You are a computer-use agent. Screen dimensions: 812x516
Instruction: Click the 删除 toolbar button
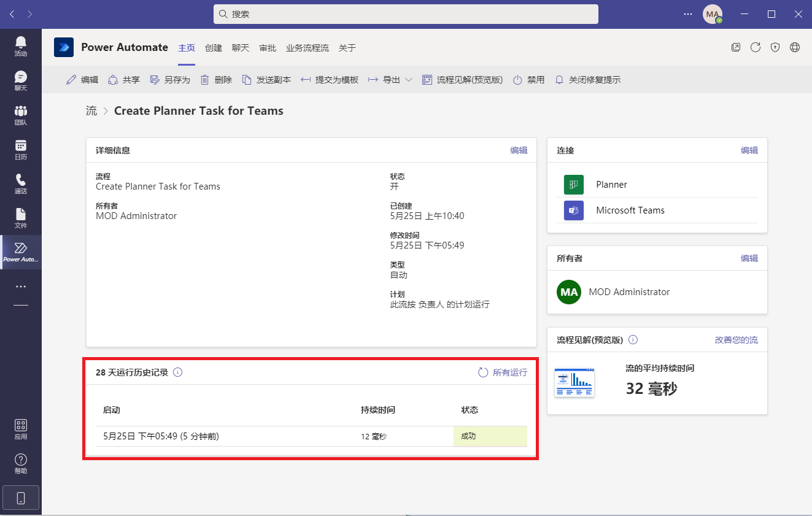pyautogui.click(x=216, y=80)
